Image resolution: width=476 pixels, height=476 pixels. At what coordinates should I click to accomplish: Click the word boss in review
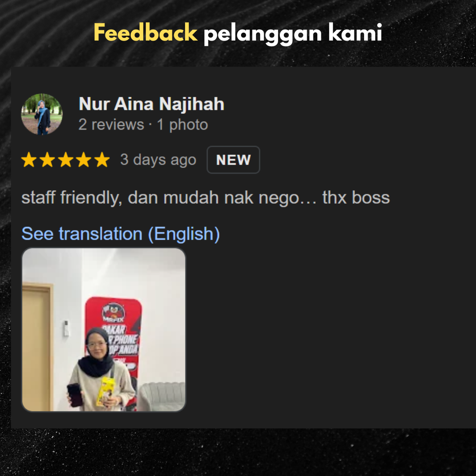click(x=371, y=197)
